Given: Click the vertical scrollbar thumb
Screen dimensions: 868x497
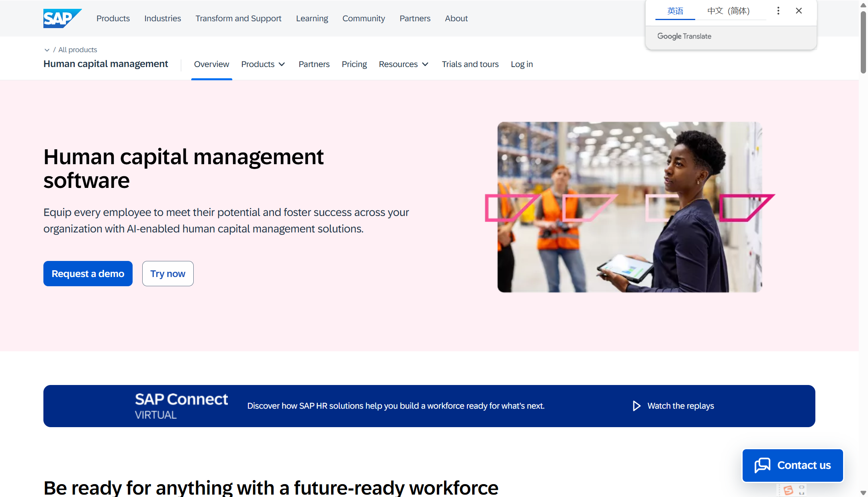Looking at the screenshot, I should pyautogui.click(x=863, y=42).
